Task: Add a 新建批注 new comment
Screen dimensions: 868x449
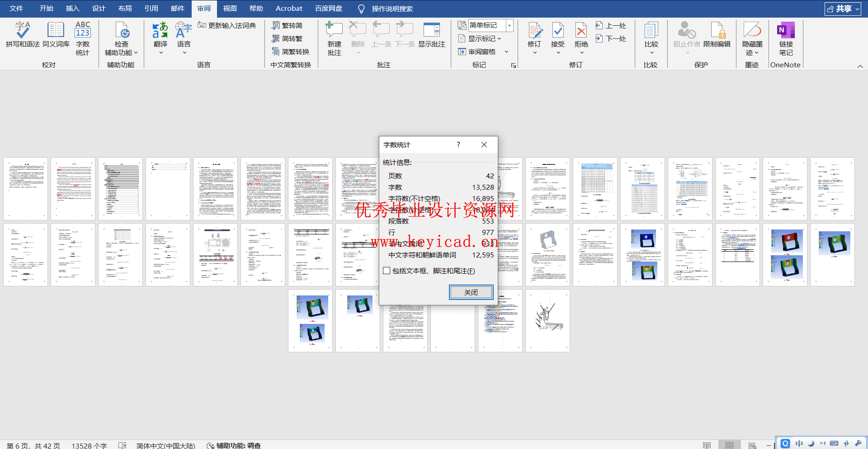Action: click(334, 39)
